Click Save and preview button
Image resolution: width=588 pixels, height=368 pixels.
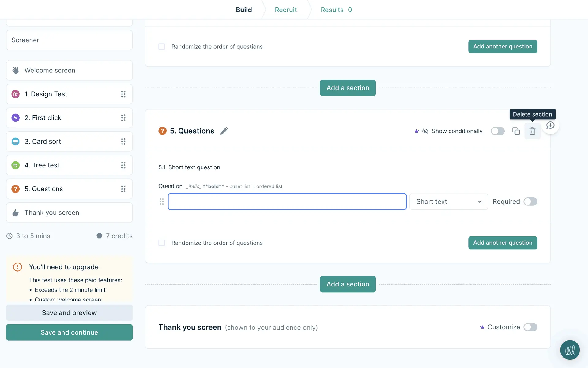[69, 313]
